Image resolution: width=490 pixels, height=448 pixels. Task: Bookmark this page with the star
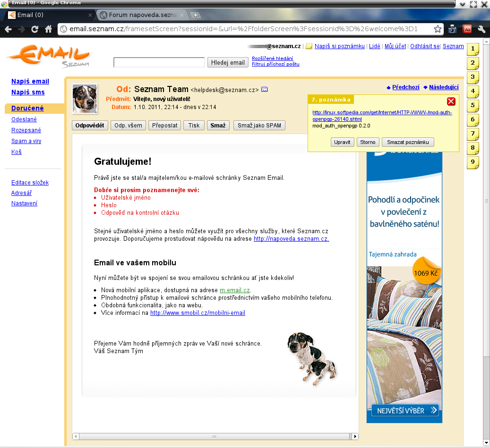click(x=438, y=29)
